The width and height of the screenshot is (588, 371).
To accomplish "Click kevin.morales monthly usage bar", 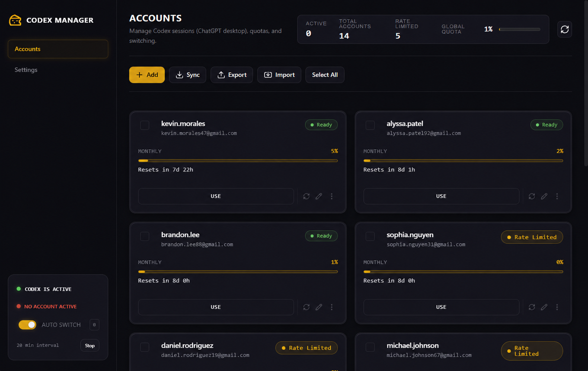I will click(x=238, y=161).
